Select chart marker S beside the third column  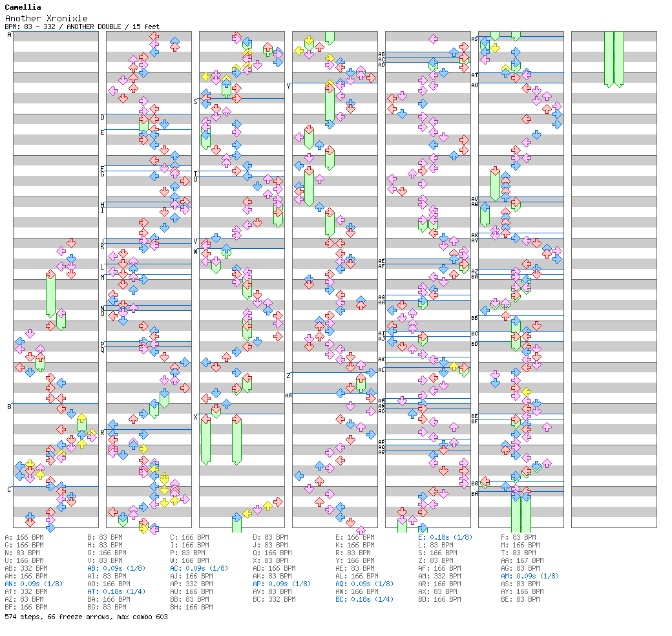pos(195,101)
